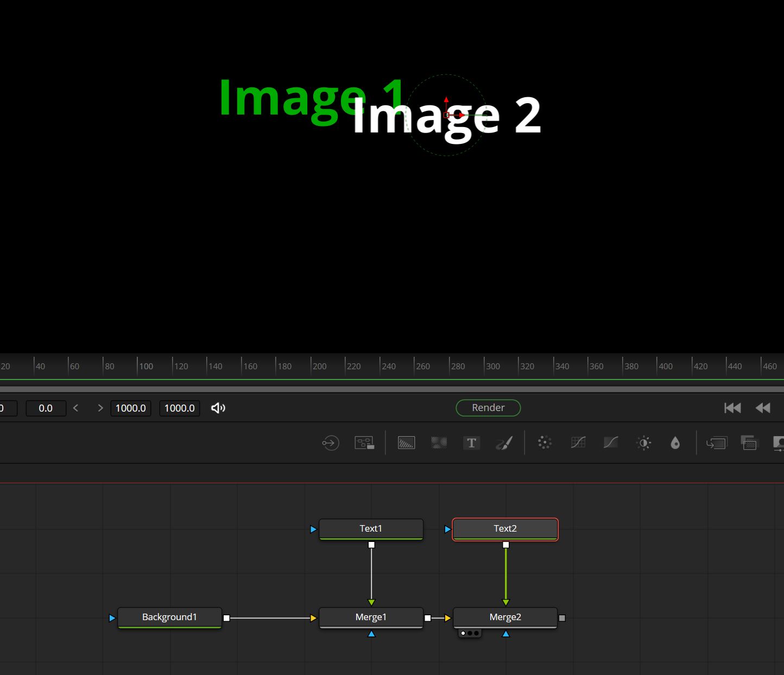Screen dimensions: 784x675
Task: Add a Merge node from the toolbar
Action: point(716,443)
